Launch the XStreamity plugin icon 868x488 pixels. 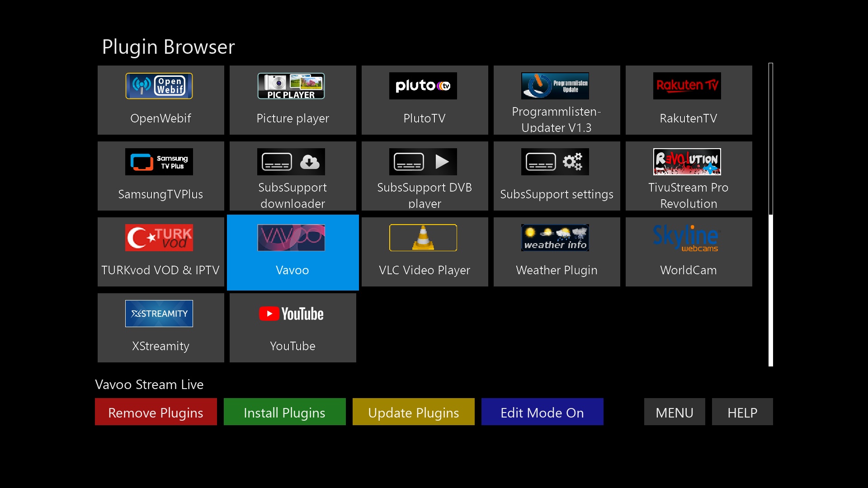(x=159, y=314)
